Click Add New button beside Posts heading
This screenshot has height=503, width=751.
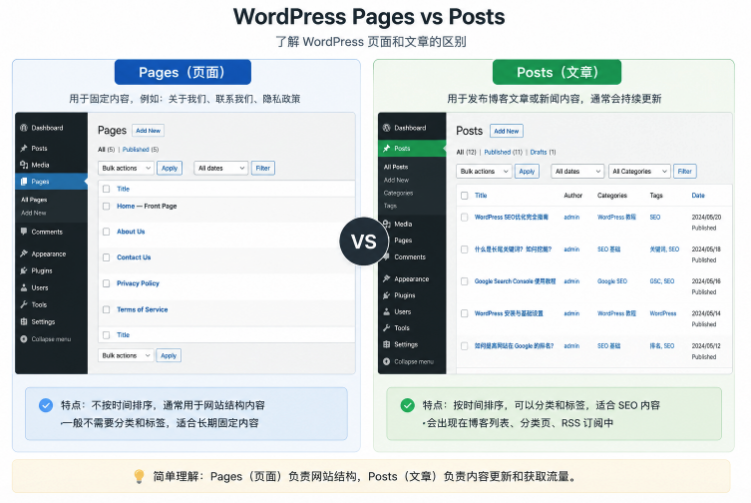(506, 131)
